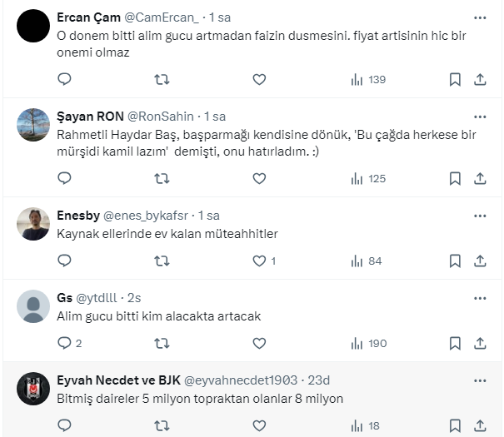Open Şayan RON's profile name link
This screenshot has height=437, width=504.
coord(89,117)
